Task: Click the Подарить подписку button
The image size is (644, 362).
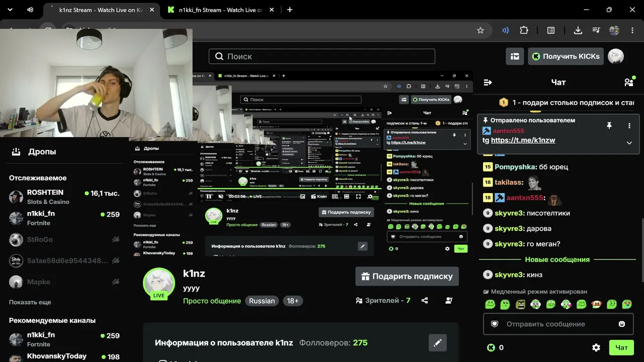Action: pos(407,276)
